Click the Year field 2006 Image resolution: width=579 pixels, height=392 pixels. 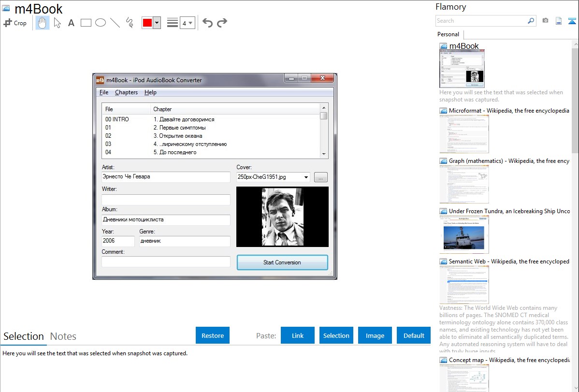(118, 241)
